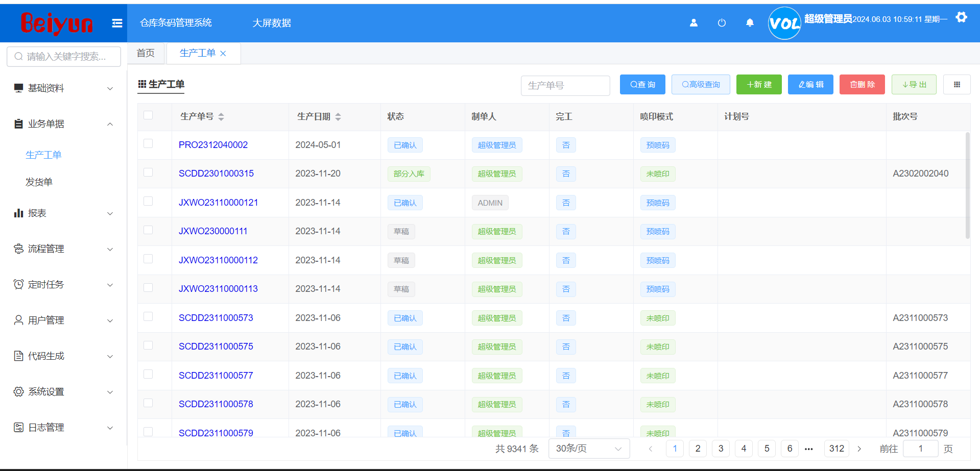Check the row SCDD2301000315 checkbox

click(x=148, y=172)
